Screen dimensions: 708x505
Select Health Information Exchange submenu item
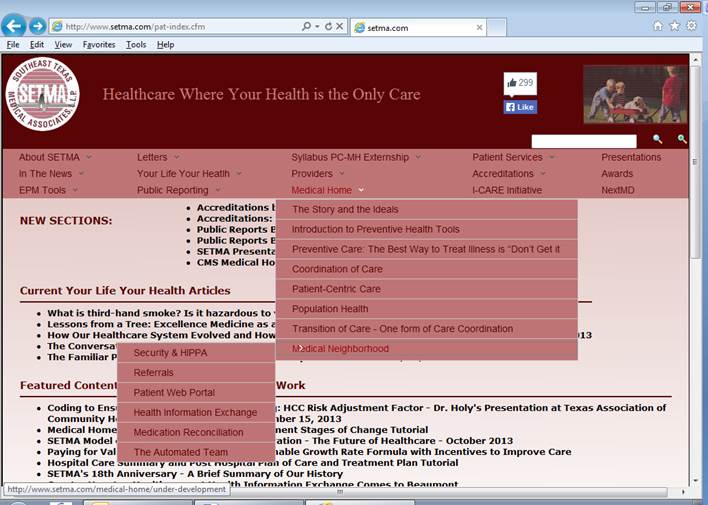[196, 412]
